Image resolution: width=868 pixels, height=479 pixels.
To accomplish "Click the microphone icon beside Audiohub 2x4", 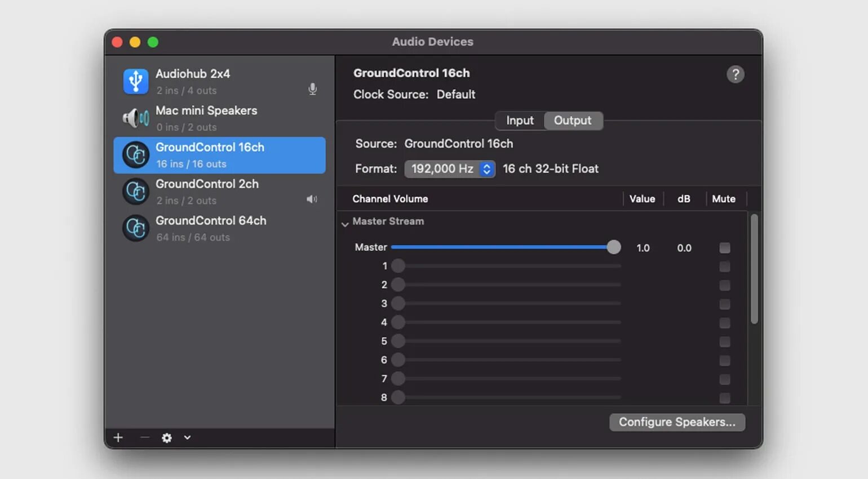I will tap(312, 89).
